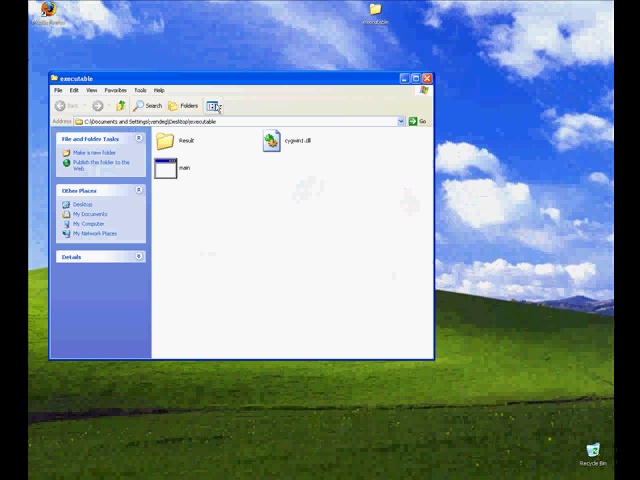This screenshot has height=480, width=640.
Task: Maximize the executable window
Action: pos(416,78)
